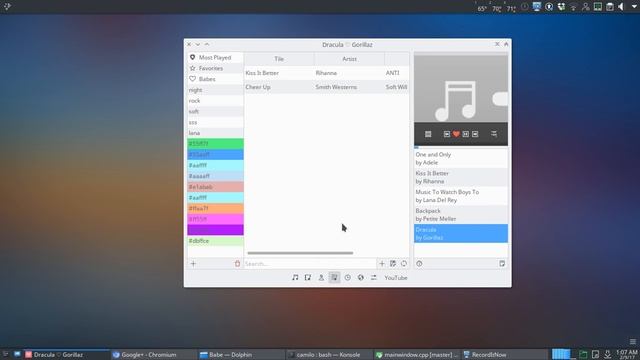Click the circular refresh icon near search
Viewport: 640px width, 360px height.
point(404,264)
